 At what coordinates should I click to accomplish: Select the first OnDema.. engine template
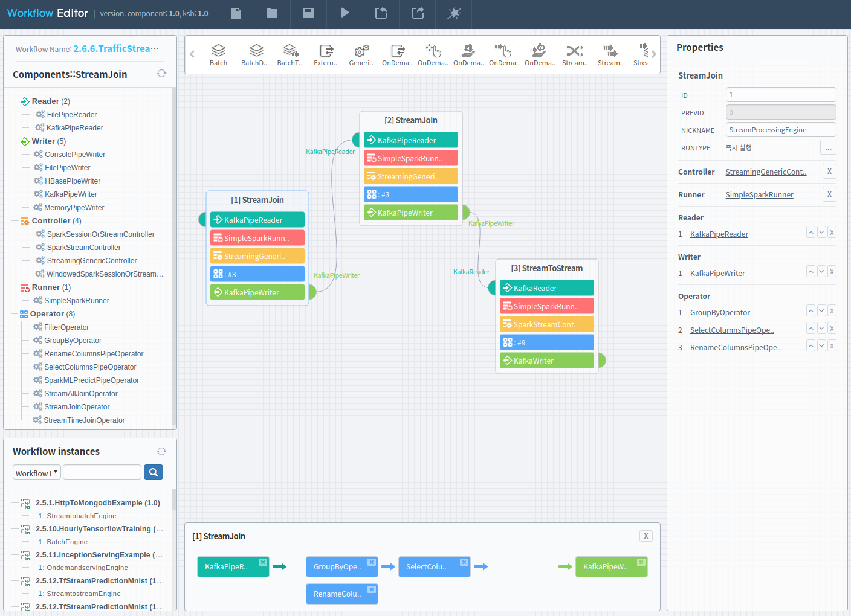(397, 54)
